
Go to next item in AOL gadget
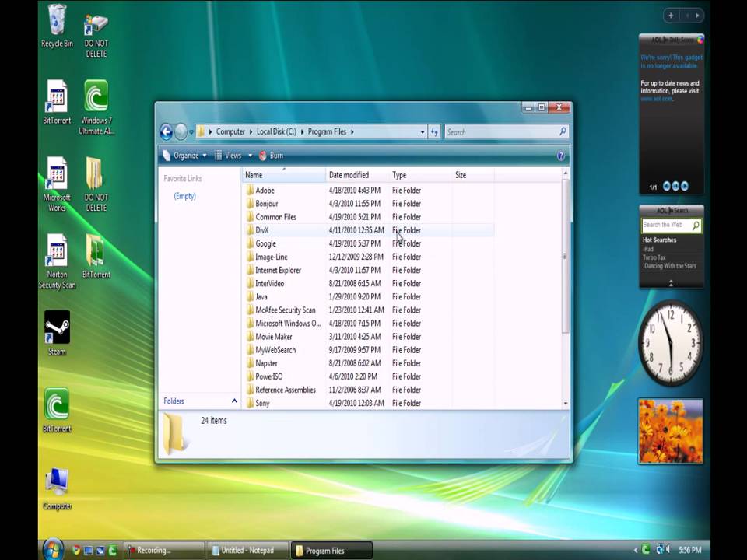(684, 186)
